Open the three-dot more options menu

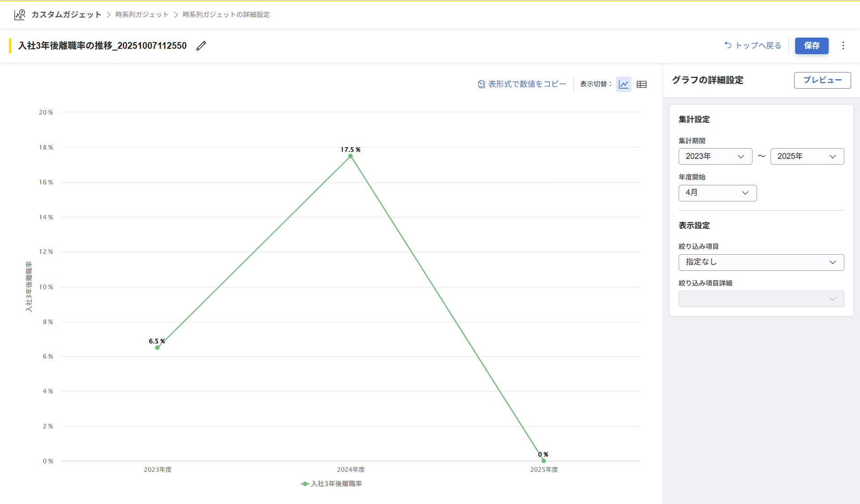843,46
